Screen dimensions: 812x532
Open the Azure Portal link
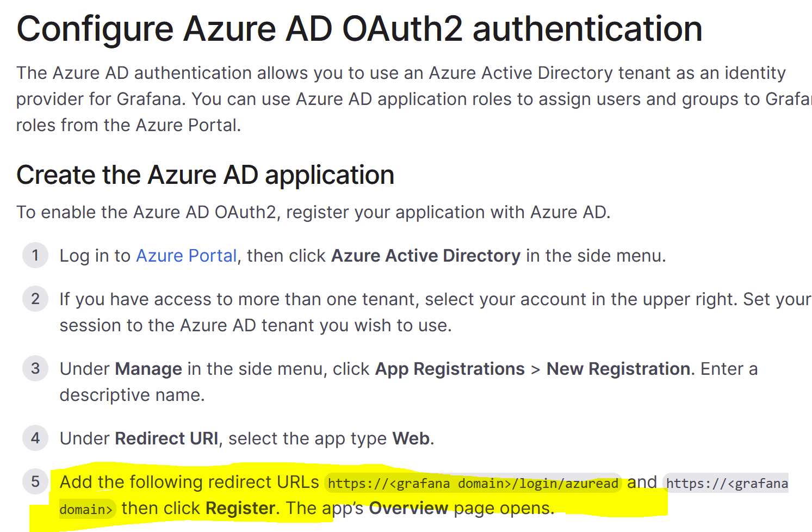click(185, 255)
